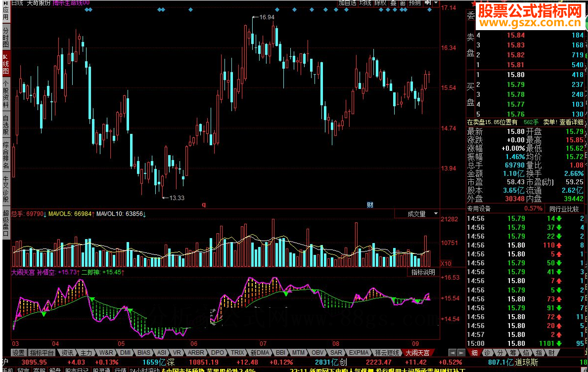Screen dimensions: 588x372
Task: Click the 指标说明 indicator description button
Action: click(x=423, y=272)
